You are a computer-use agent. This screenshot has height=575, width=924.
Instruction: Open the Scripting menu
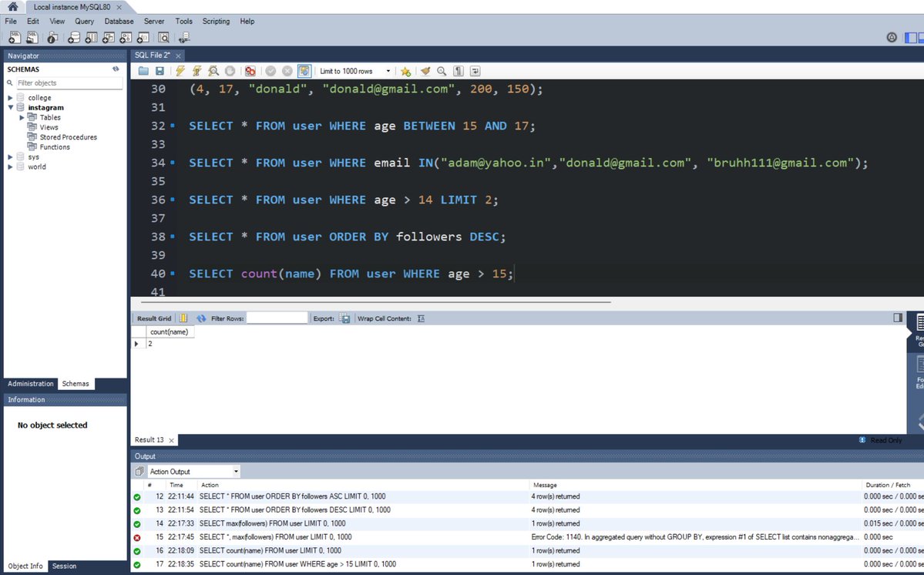pyautogui.click(x=217, y=22)
